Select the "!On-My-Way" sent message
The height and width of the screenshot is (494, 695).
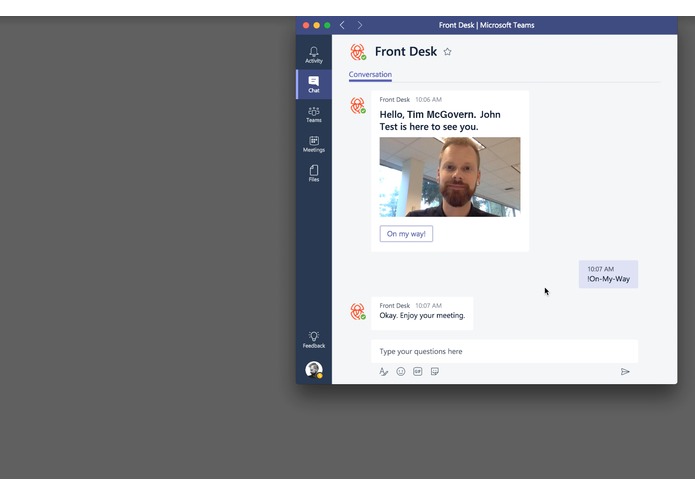pos(608,274)
